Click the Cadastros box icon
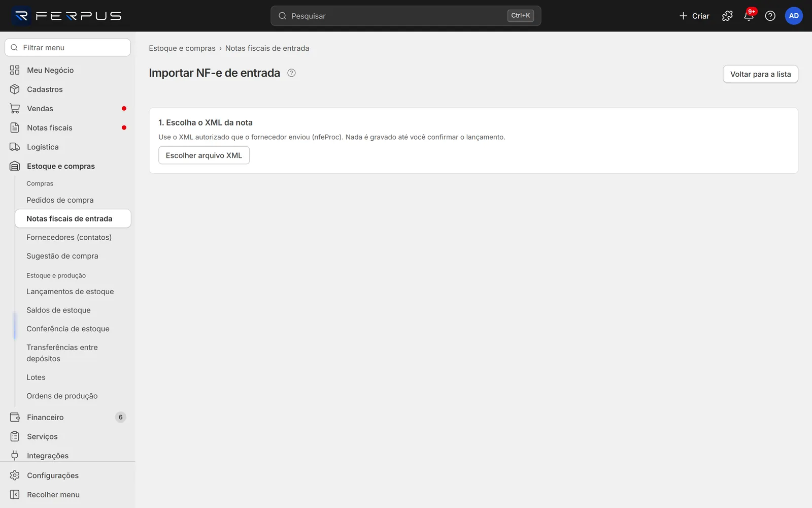The height and width of the screenshot is (508, 812). click(15, 89)
